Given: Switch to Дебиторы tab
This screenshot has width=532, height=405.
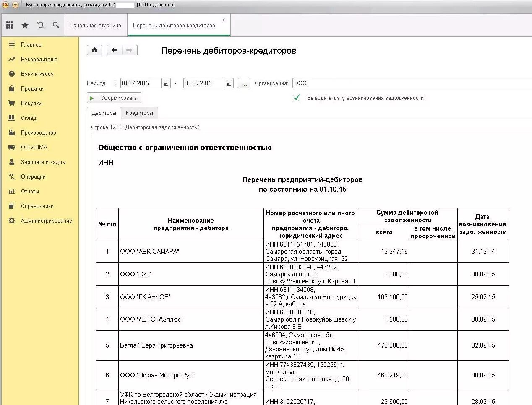Looking at the screenshot, I should tap(104, 113).
